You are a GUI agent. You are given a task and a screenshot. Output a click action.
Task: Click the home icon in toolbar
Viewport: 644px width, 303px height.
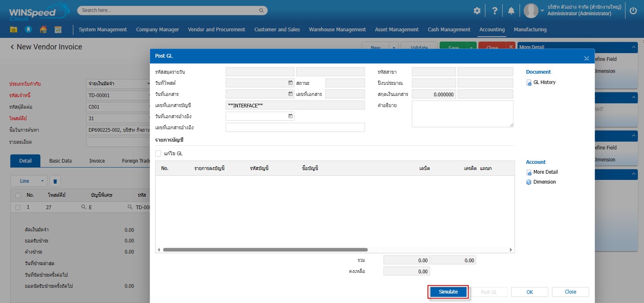(x=43, y=30)
